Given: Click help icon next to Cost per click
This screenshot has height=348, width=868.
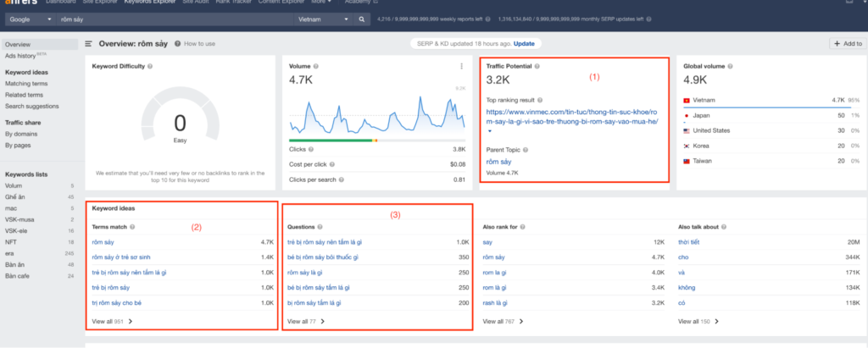Looking at the screenshot, I should click(x=332, y=164).
